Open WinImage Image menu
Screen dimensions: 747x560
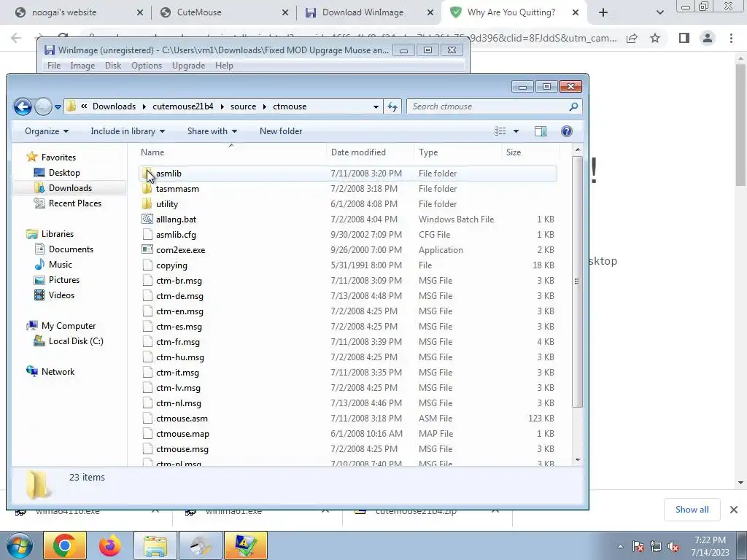click(82, 66)
